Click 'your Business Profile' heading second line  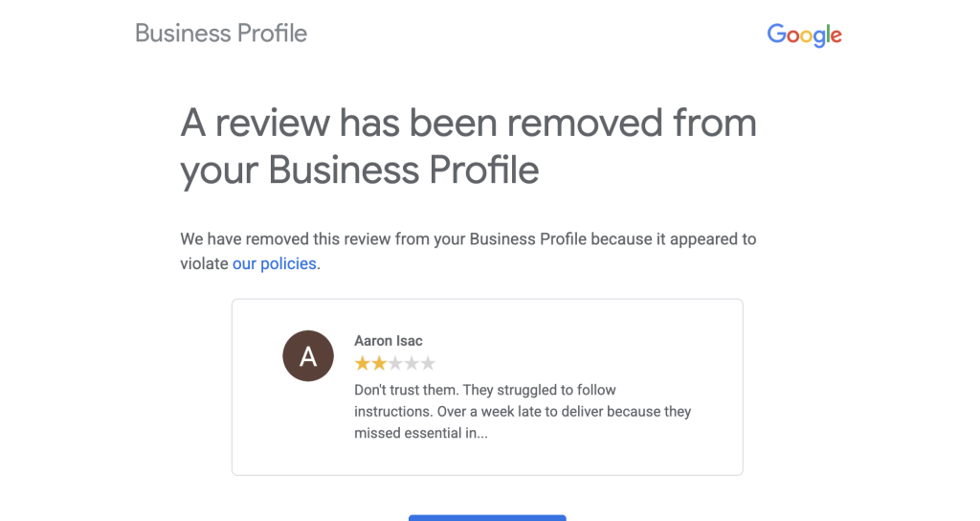[359, 170]
